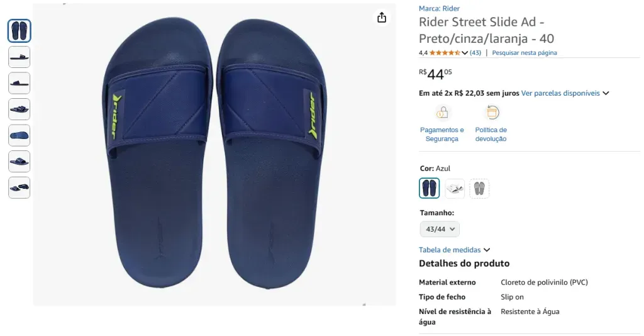Select the last product thumbnail
Viewport: 644px width, 336px height.
pos(19,188)
